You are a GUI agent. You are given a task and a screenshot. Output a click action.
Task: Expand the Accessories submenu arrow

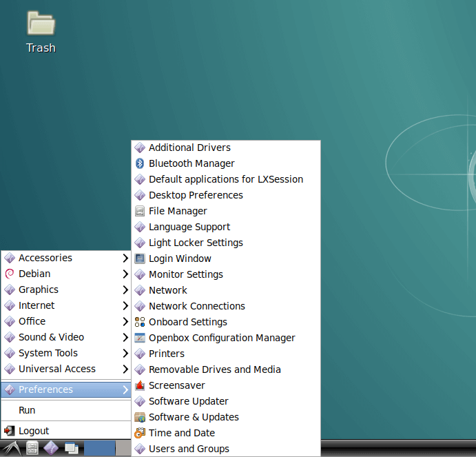pyautogui.click(x=125, y=258)
